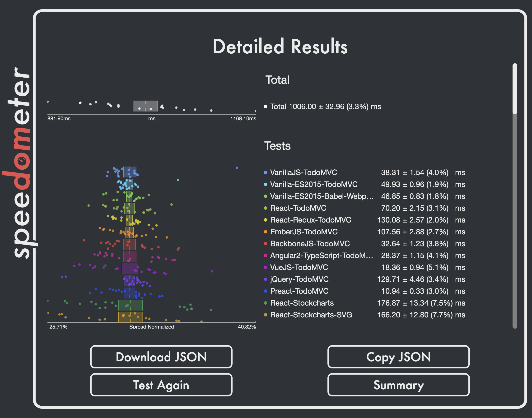Click the VanillaJS-TodoMVC blue legend dot
Screen dimensions: 532x418
265,172
